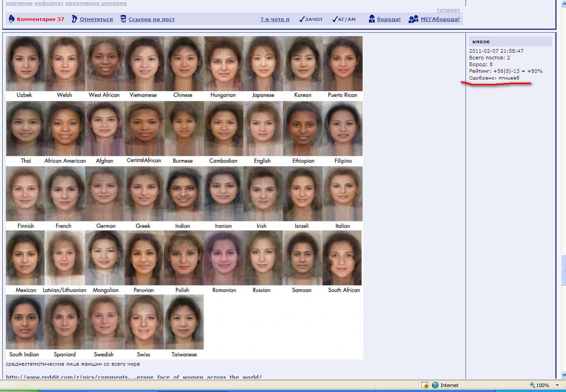Screen dimensions: 566x392
Task: Click the group icon beside МЕГАборода!
Action: 413,19
